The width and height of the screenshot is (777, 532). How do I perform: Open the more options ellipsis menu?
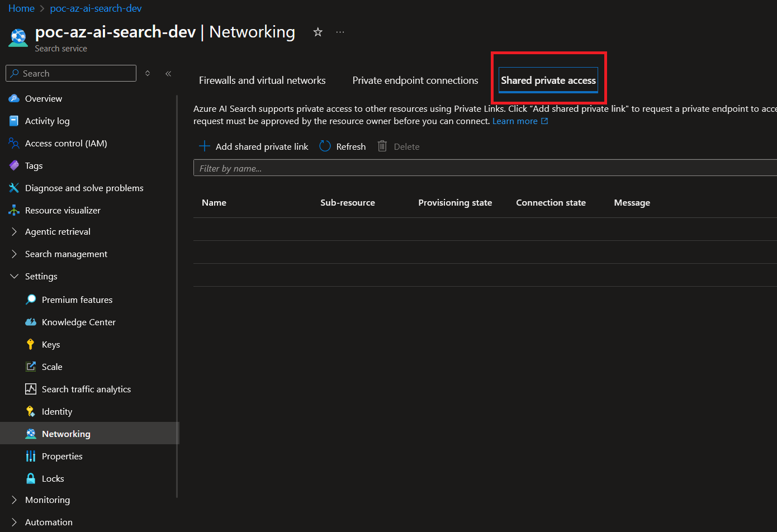340,32
